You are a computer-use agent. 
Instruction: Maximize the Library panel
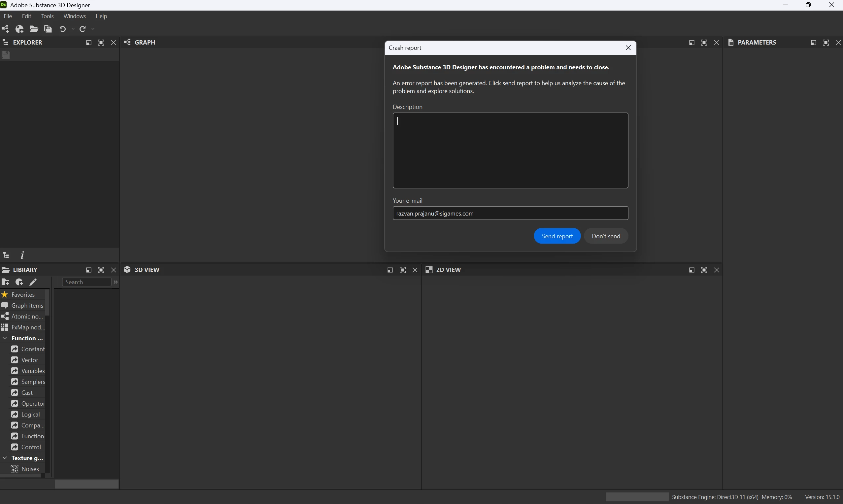tap(101, 270)
